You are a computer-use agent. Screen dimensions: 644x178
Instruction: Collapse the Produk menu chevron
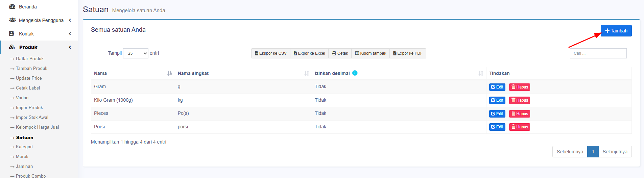click(x=70, y=47)
